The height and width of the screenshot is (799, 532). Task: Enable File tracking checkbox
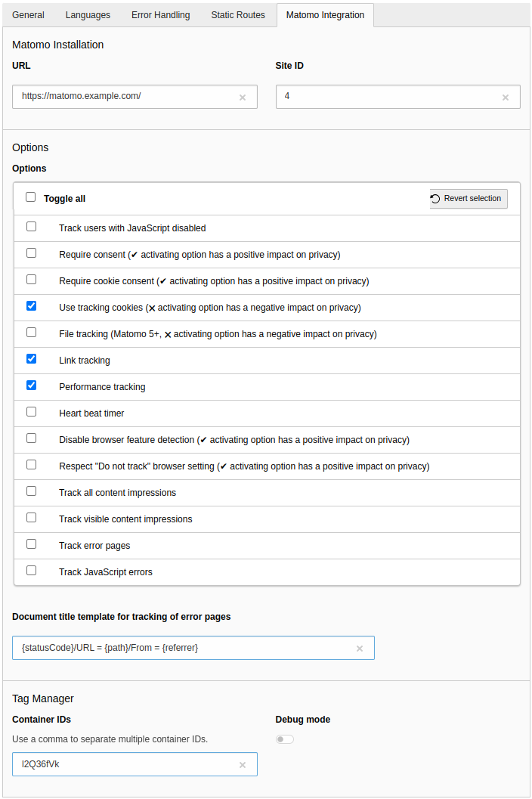pyautogui.click(x=32, y=333)
